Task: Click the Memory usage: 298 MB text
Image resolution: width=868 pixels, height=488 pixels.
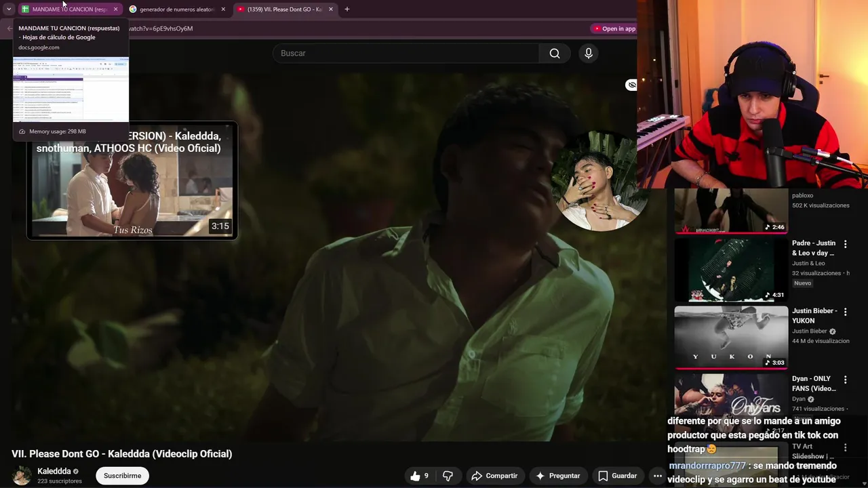Action: (x=58, y=131)
